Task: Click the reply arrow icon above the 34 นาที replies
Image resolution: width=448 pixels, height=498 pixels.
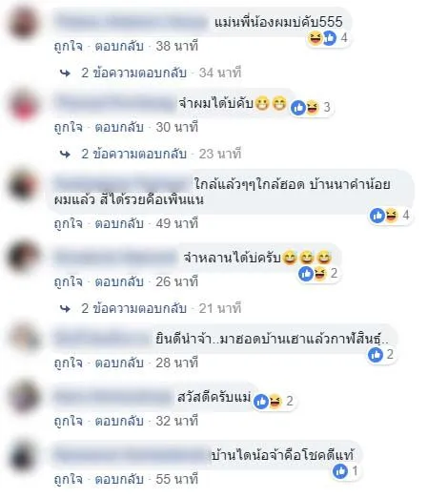Action: click(x=65, y=73)
